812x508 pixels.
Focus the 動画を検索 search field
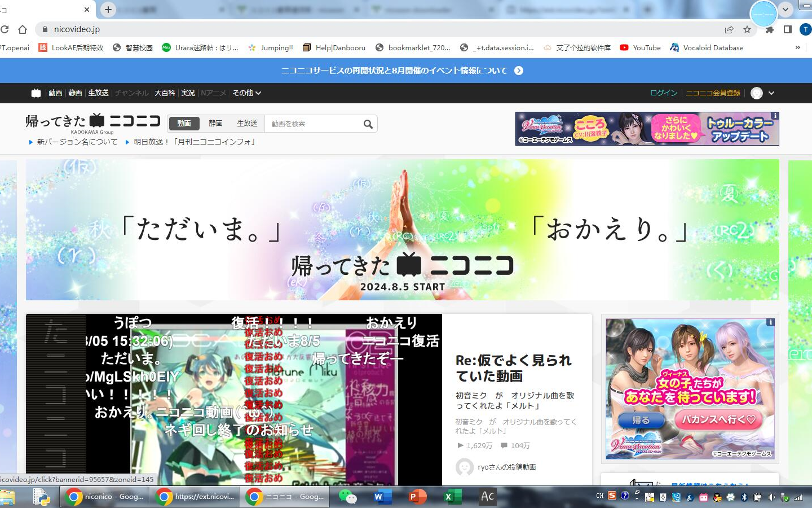313,124
